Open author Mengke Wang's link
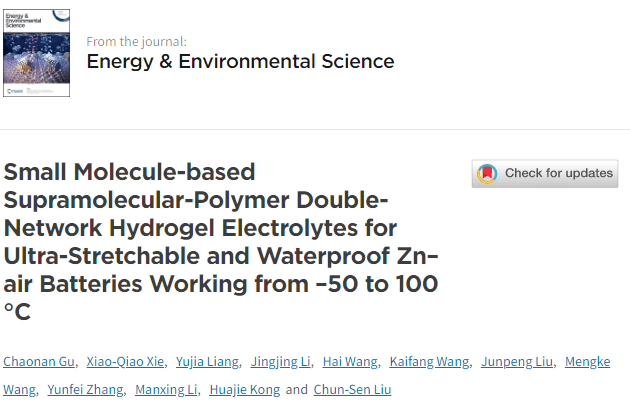Image resolution: width=630 pixels, height=408 pixels. pos(588,362)
